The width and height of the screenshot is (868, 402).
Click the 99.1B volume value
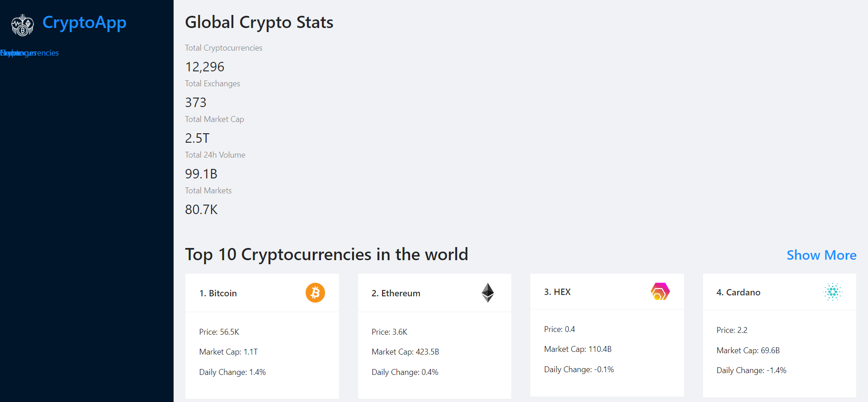[x=201, y=174]
